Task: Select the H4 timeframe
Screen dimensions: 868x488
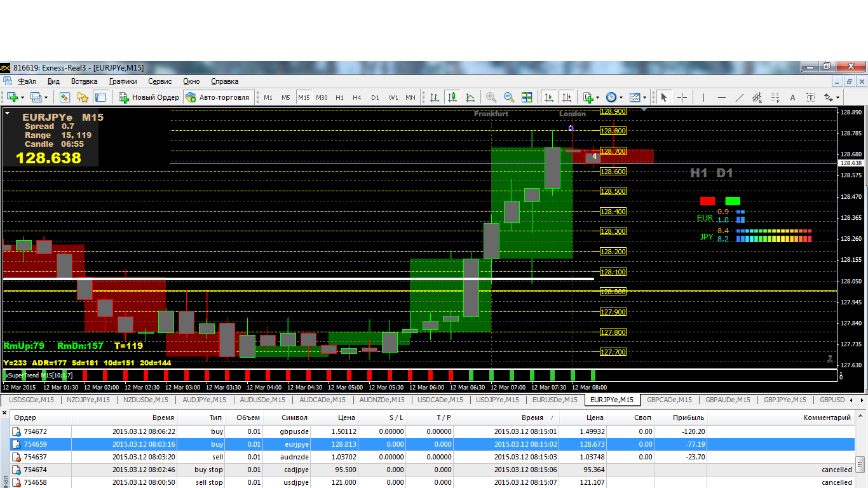Action: (357, 97)
